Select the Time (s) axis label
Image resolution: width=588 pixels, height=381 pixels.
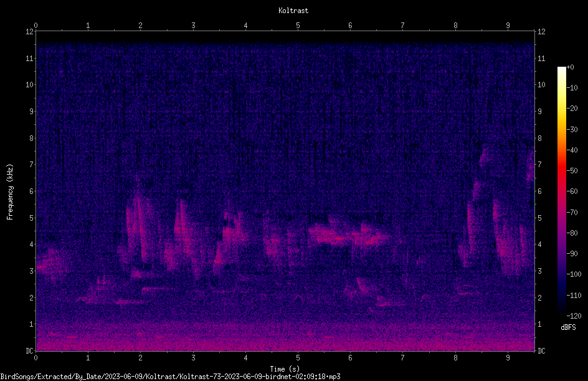[x=285, y=369]
